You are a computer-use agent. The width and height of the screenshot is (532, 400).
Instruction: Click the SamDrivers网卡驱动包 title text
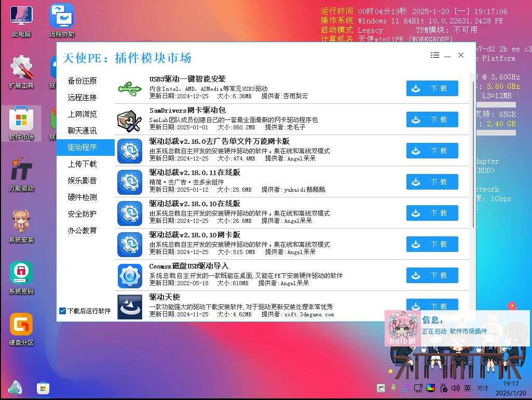pos(187,110)
